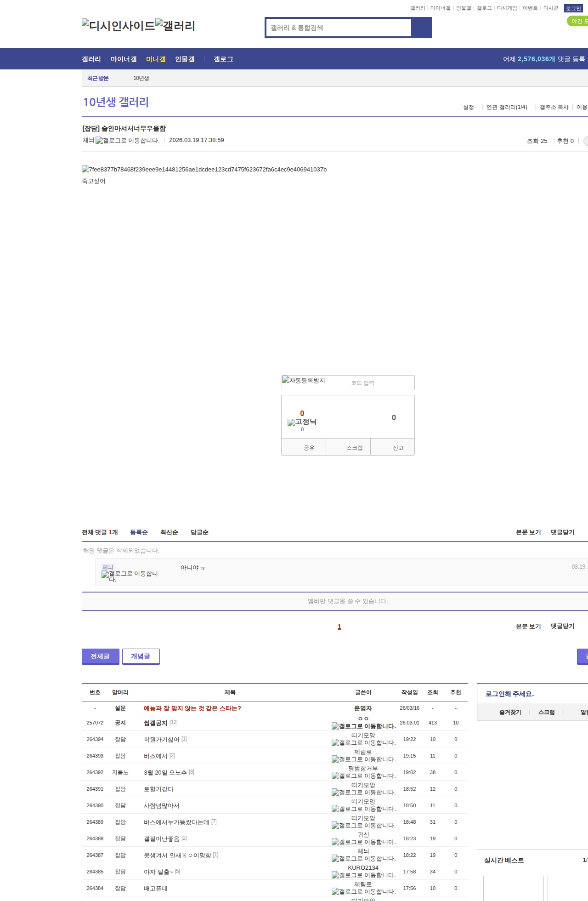Click the 스크랩 button under the post
The image size is (588, 901).
tap(354, 448)
